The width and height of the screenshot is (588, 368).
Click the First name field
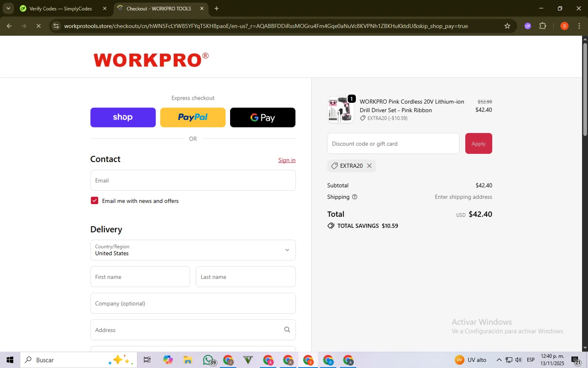140,277
